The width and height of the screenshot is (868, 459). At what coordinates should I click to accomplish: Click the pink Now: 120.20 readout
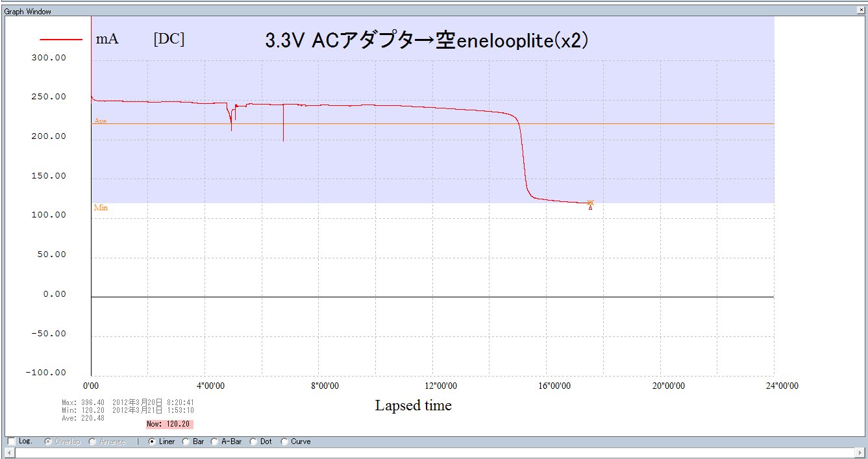tap(169, 424)
